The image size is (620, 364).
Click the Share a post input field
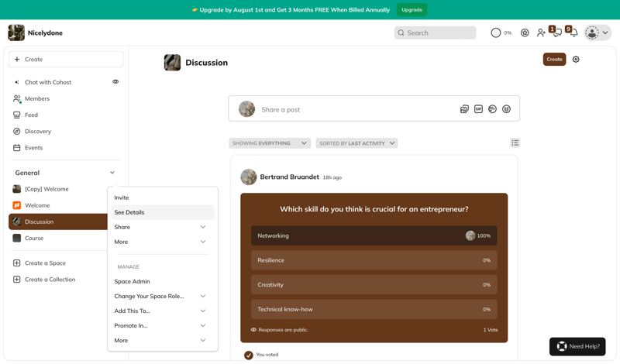pos(356,109)
